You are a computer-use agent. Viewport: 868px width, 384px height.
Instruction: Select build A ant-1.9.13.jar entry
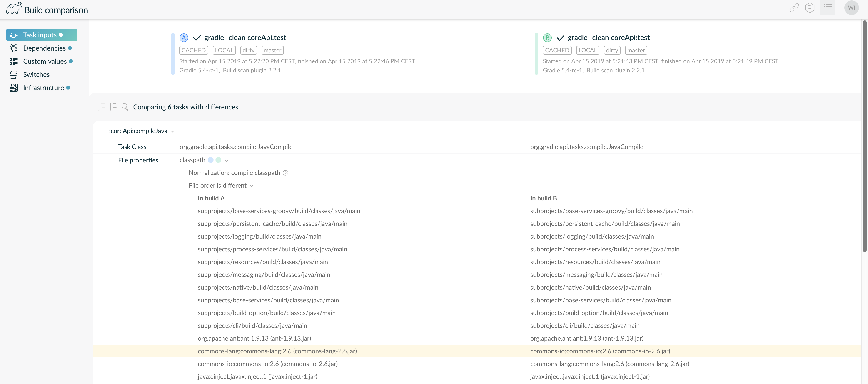[254, 338]
